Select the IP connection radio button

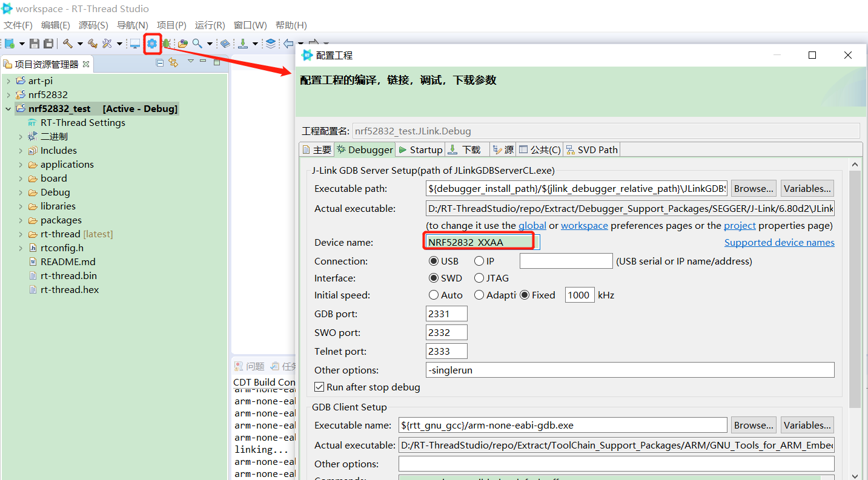click(479, 261)
